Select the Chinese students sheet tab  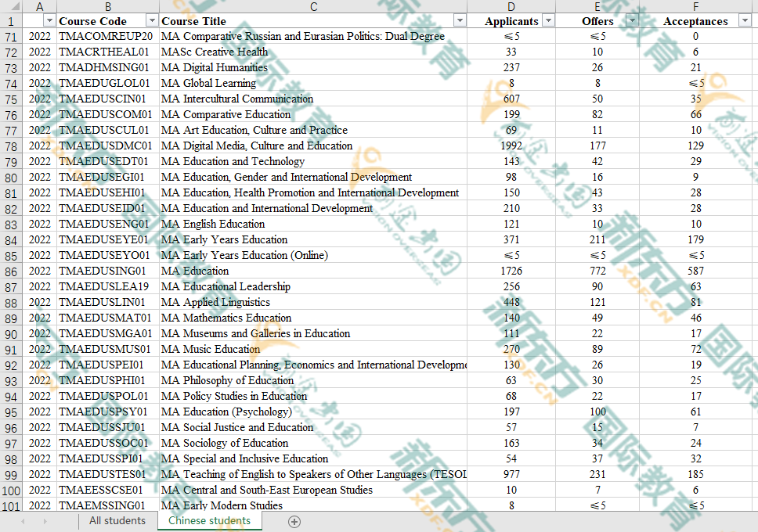pos(209,521)
